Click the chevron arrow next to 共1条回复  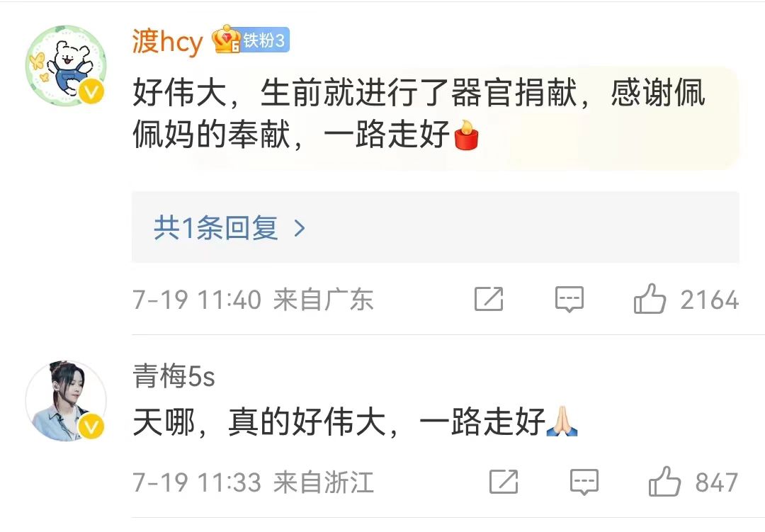click(x=300, y=228)
